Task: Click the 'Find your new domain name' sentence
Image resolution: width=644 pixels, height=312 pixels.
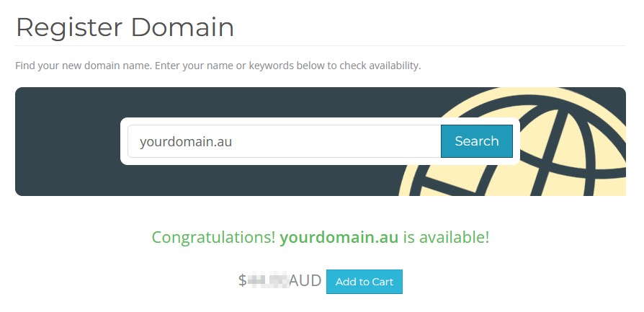Action: [84, 66]
